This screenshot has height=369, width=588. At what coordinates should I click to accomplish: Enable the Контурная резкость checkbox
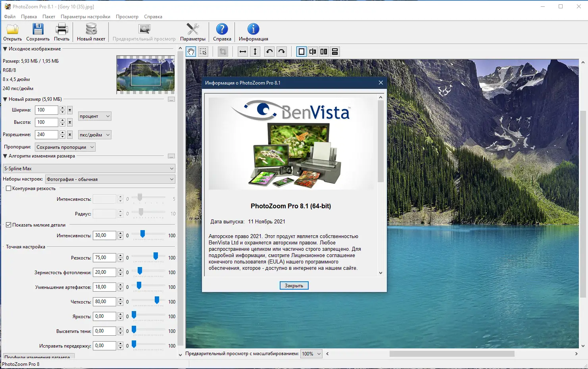click(9, 188)
